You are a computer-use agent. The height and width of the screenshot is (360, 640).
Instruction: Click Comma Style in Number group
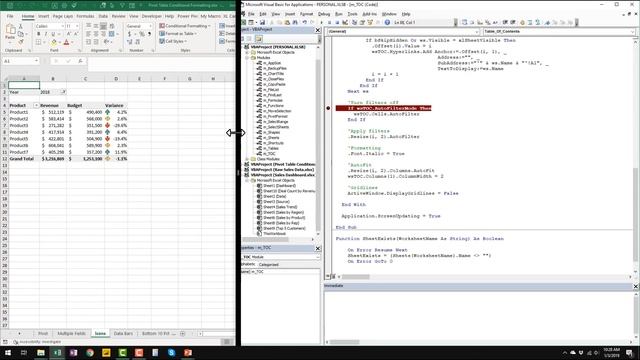pyautogui.click(x=149, y=34)
